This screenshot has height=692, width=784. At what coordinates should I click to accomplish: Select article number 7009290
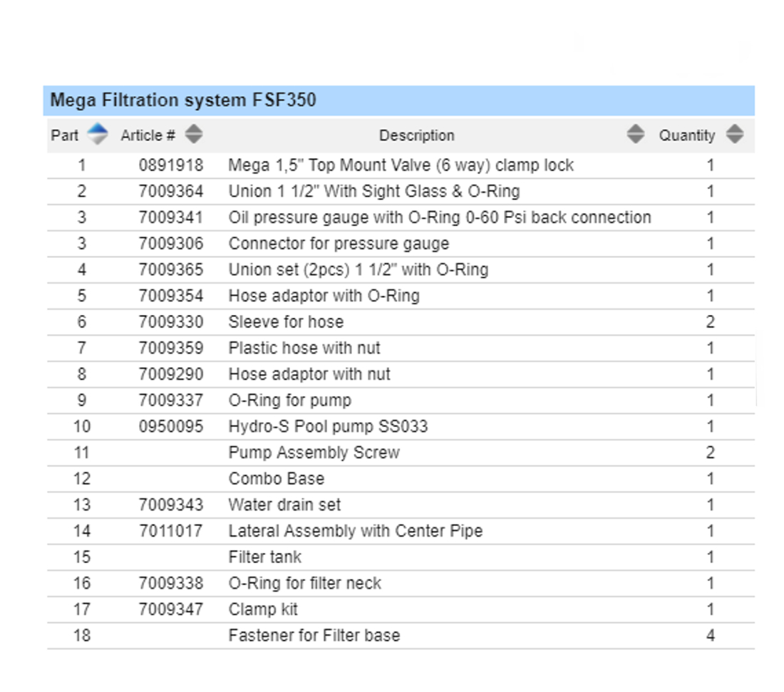tap(171, 374)
